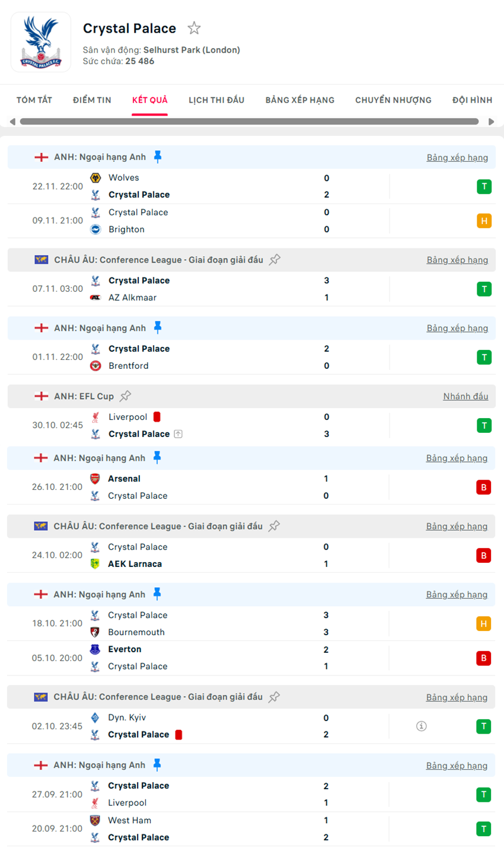Click the Crystal Palace club crest logo
This screenshot has height=848, width=504.
[41, 42]
